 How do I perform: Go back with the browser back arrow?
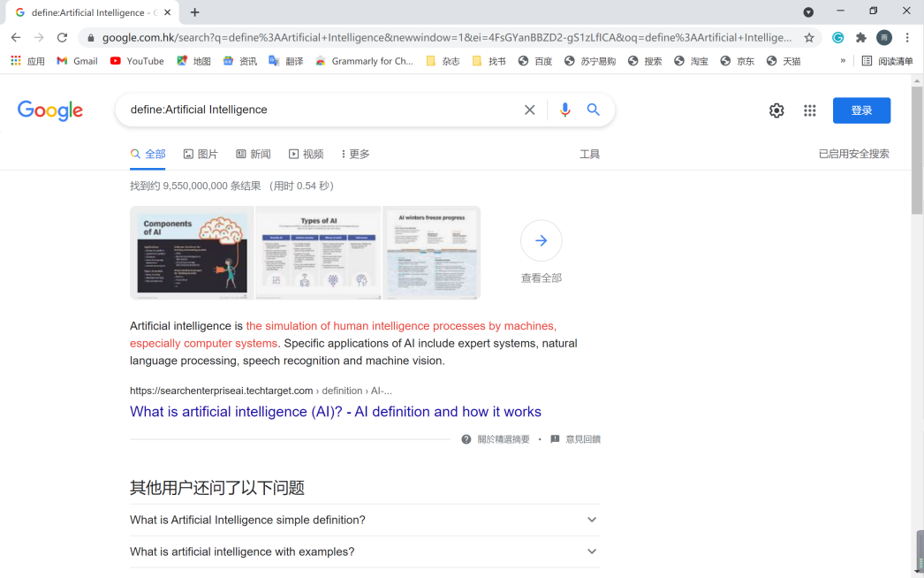[16, 37]
